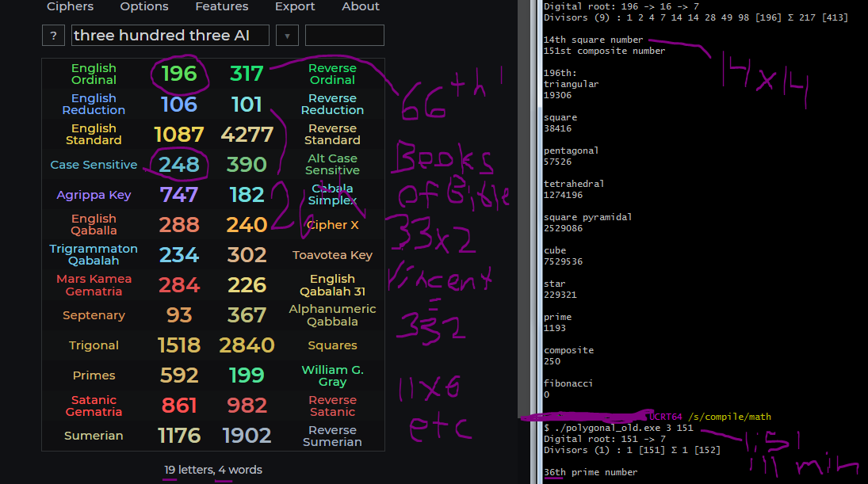This screenshot has width=868, height=484.
Task: Open the About menu
Action: pyautogui.click(x=361, y=6)
